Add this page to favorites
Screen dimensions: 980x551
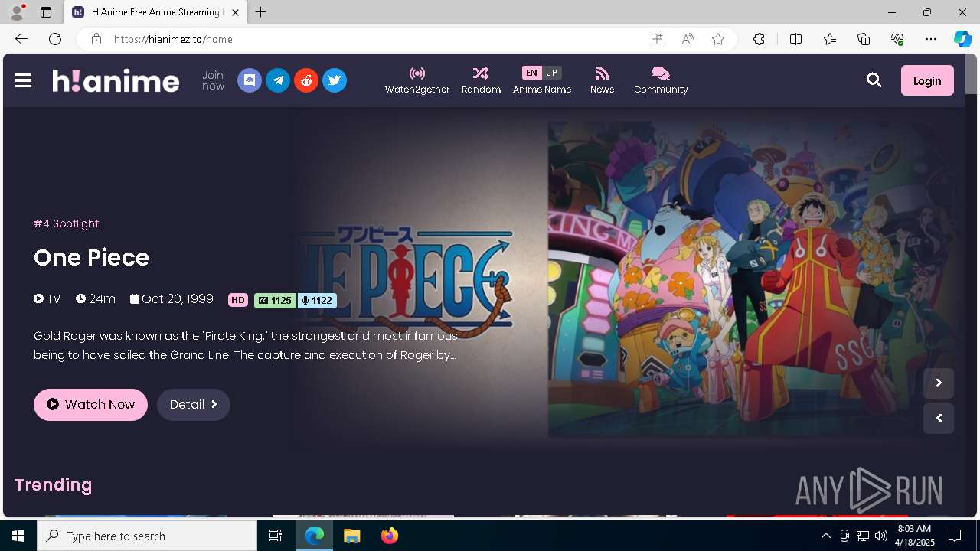pyautogui.click(x=718, y=39)
